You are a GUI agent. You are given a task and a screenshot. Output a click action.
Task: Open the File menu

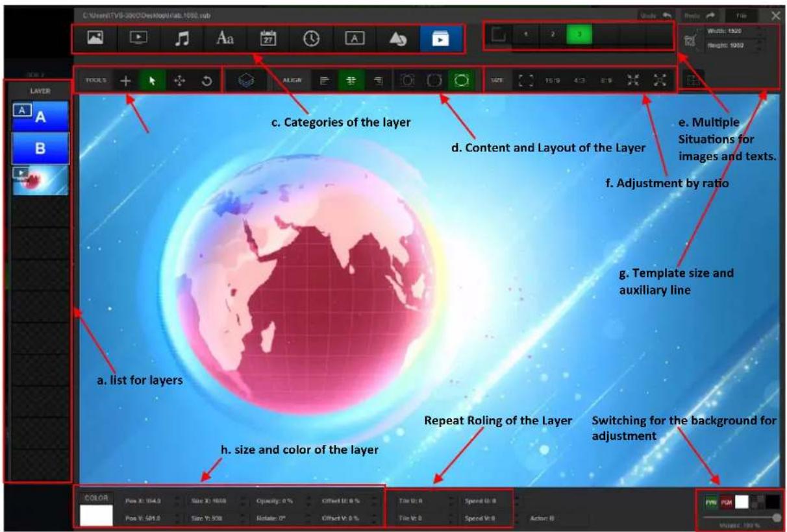[x=742, y=14]
